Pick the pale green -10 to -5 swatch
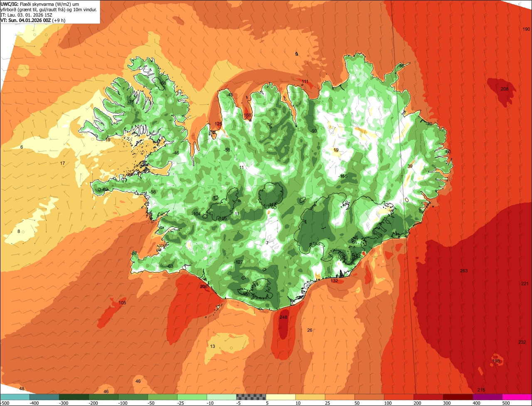This screenshot has width=532, height=406. tap(222, 397)
